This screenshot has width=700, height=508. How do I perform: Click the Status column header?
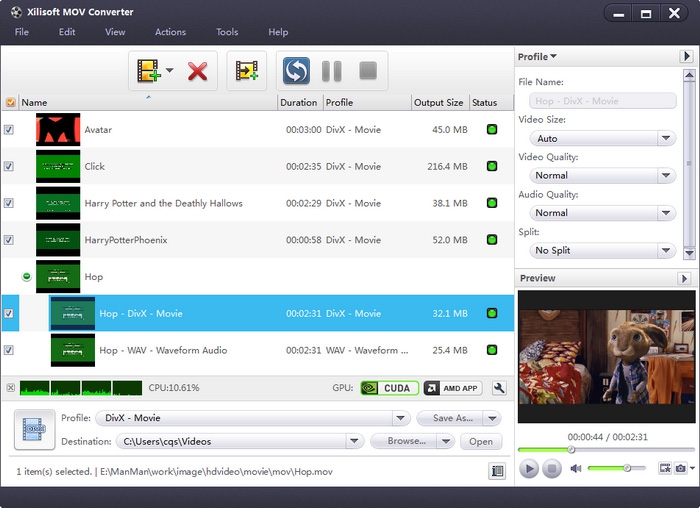491,102
